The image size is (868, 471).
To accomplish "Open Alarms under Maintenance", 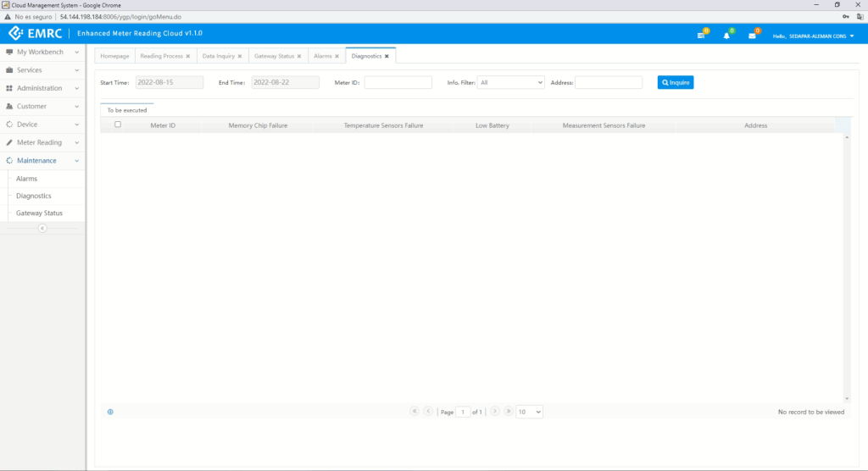I will tap(26, 179).
